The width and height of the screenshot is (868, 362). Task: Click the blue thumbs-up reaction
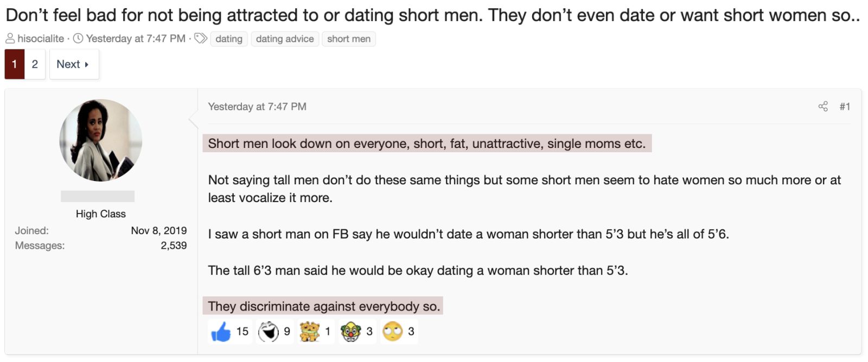pos(221,332)
